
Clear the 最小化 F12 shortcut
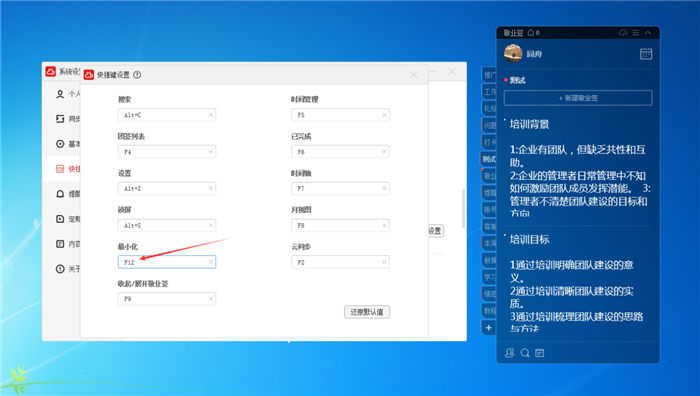[x=211, y=262]
